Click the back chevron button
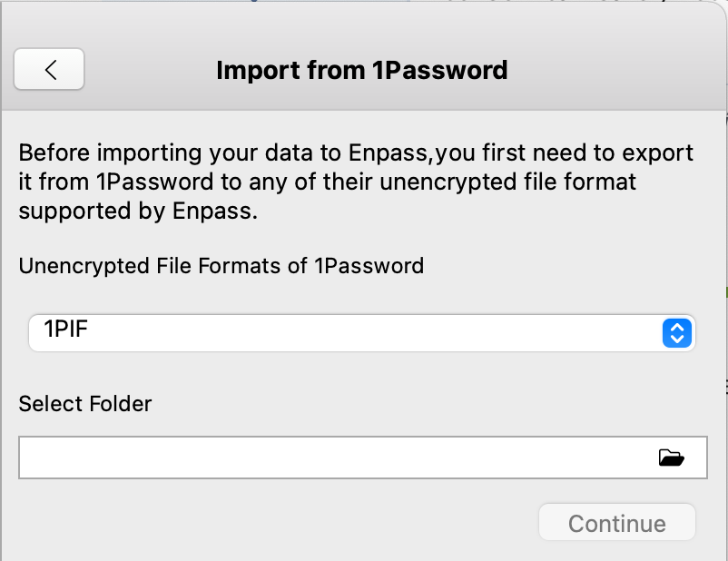Viewport: 728px width, 561px height. click(50, 70)
